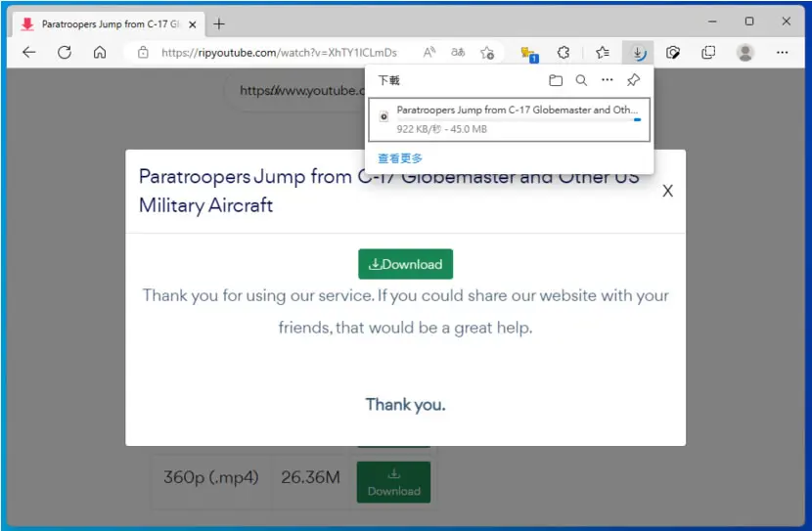Click the ripyoutube.com address bar
This screenshot has width=812, height=531.
click(279, 53)
